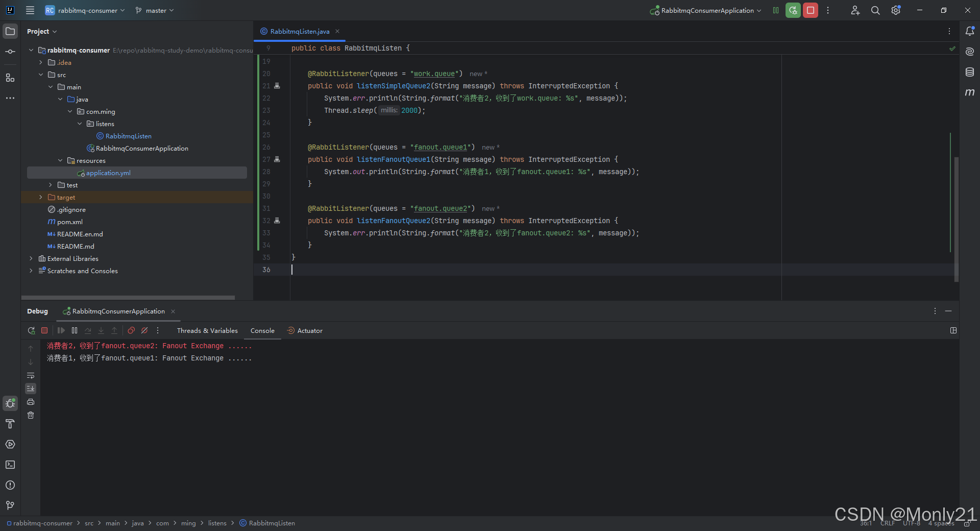Change the debug panel layout settings

point(953,330)
